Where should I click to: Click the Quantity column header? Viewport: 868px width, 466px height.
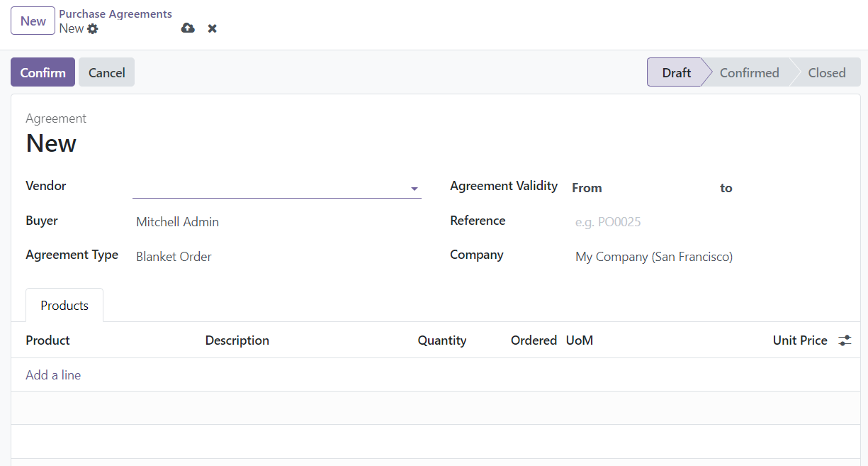pyautogui.click(x=442, y=340)
